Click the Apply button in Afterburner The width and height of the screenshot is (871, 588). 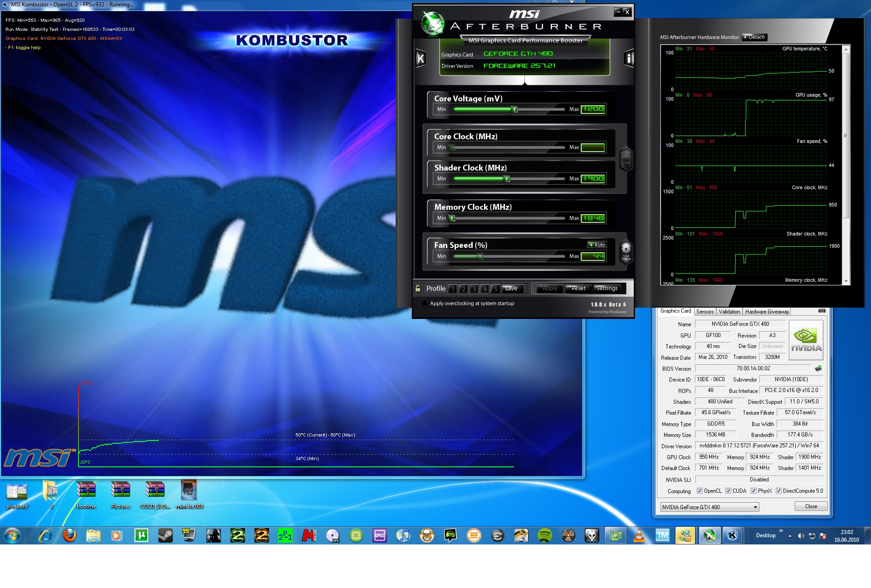tap(550, 289)
